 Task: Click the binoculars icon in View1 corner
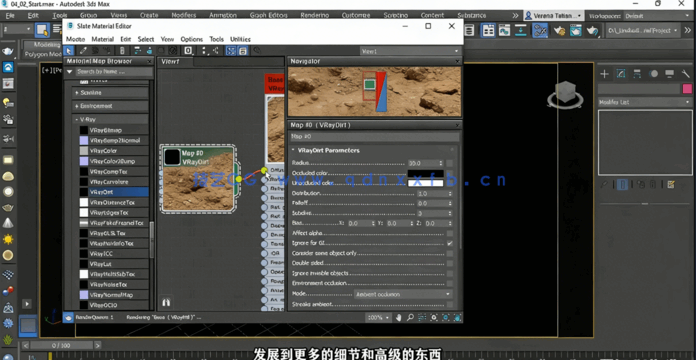click(166, 302)
